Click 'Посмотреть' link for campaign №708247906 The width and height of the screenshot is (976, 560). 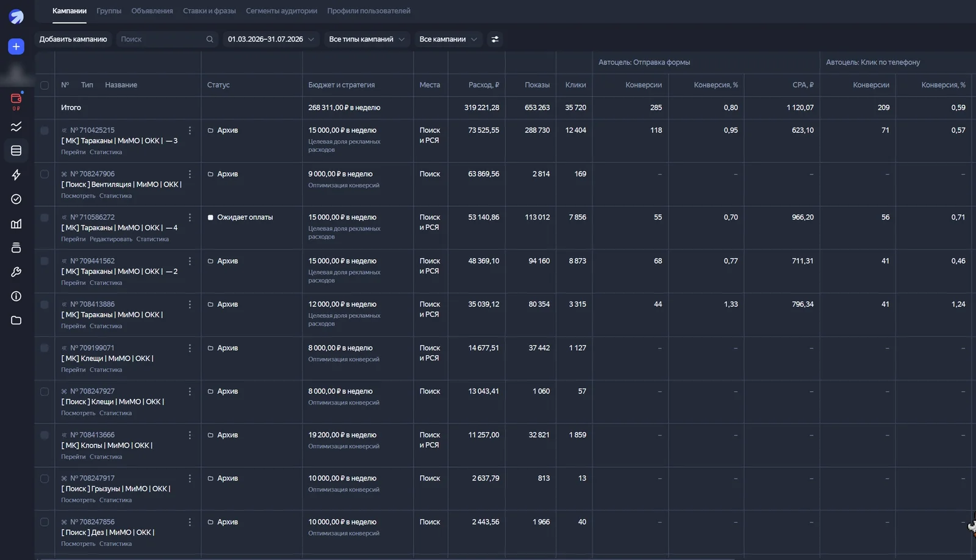tap(78, 196)
